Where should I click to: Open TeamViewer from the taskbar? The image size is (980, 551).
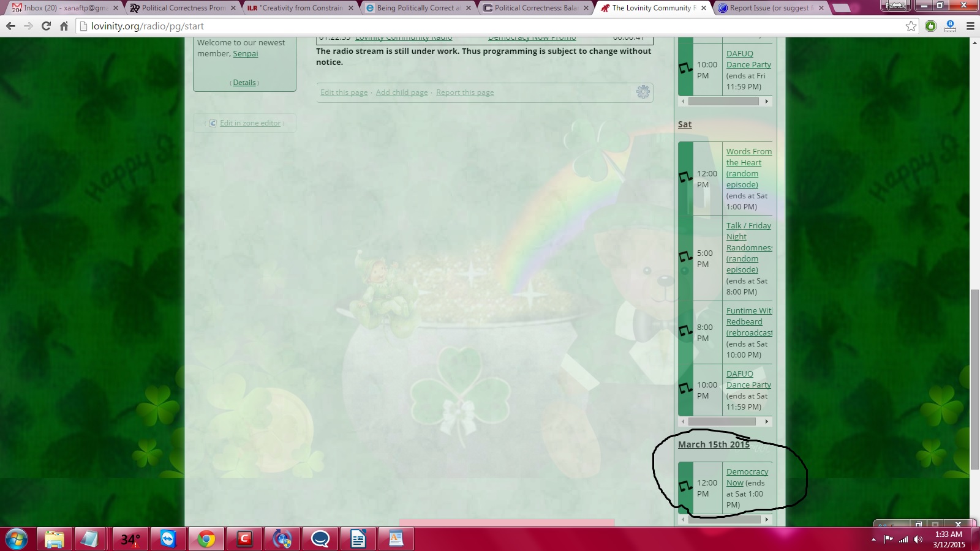(x=168, y=539)
